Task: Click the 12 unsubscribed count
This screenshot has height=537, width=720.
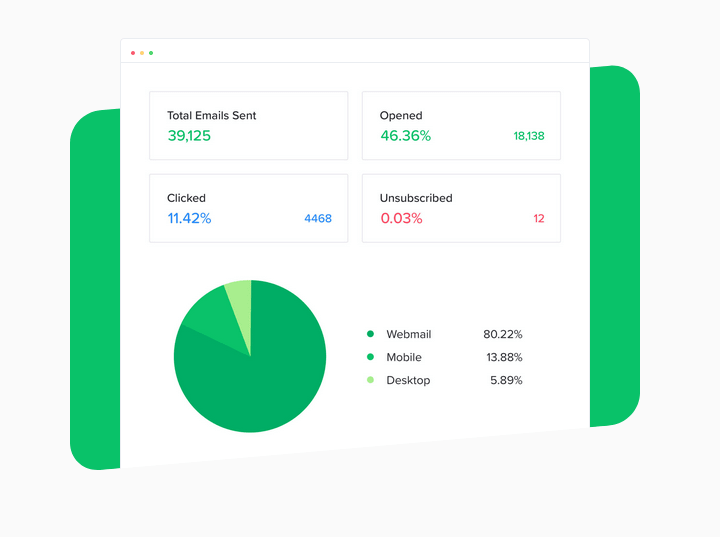Action: click(539, 218)
